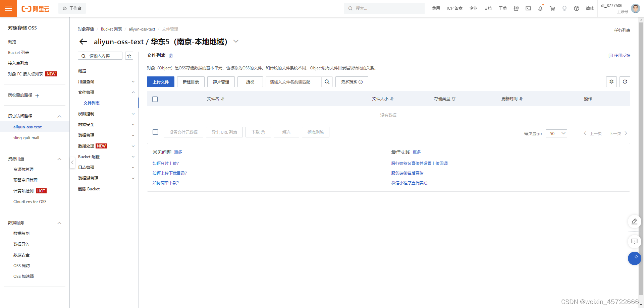Go back with the left arrow icon
The width and height of the screenshot is (644, 308).
click(x=83, y=42)
